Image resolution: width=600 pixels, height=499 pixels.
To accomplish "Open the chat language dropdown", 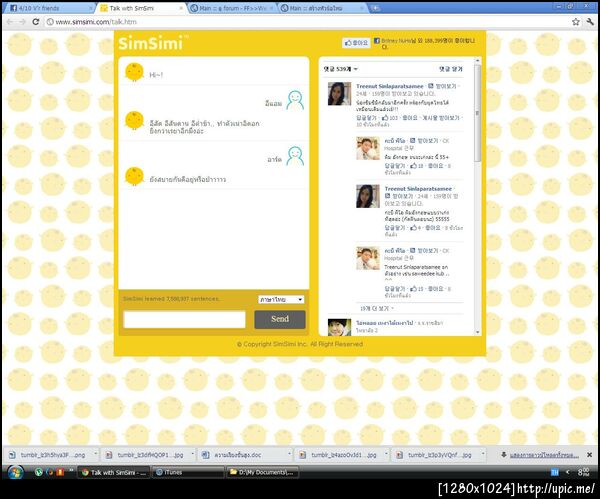I will coord(281,299).
